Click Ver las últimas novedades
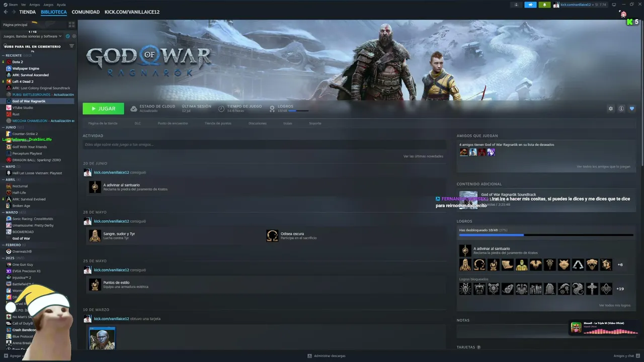 (x=423, y=156)
